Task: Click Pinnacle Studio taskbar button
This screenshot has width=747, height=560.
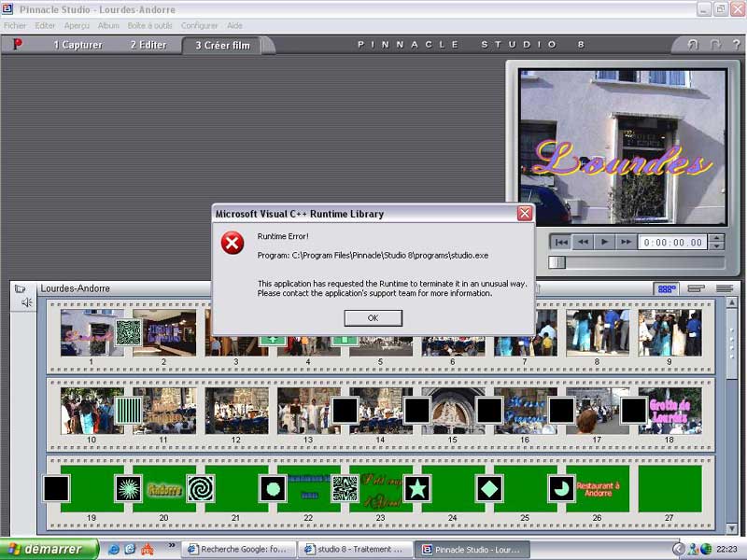Action: point(472,549)
